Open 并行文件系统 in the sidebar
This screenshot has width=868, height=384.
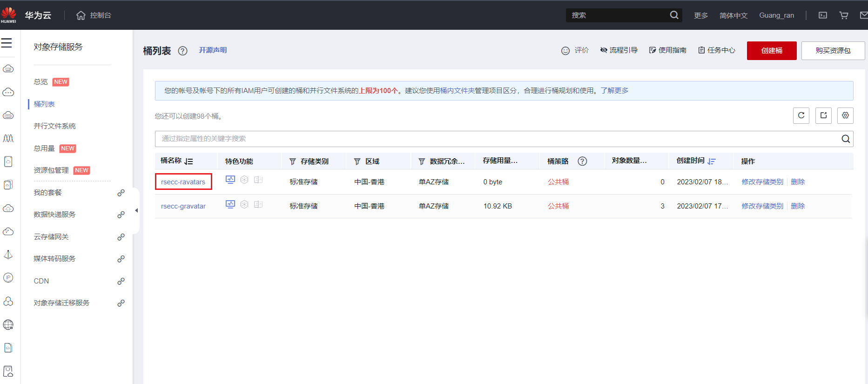click(54, 126)
